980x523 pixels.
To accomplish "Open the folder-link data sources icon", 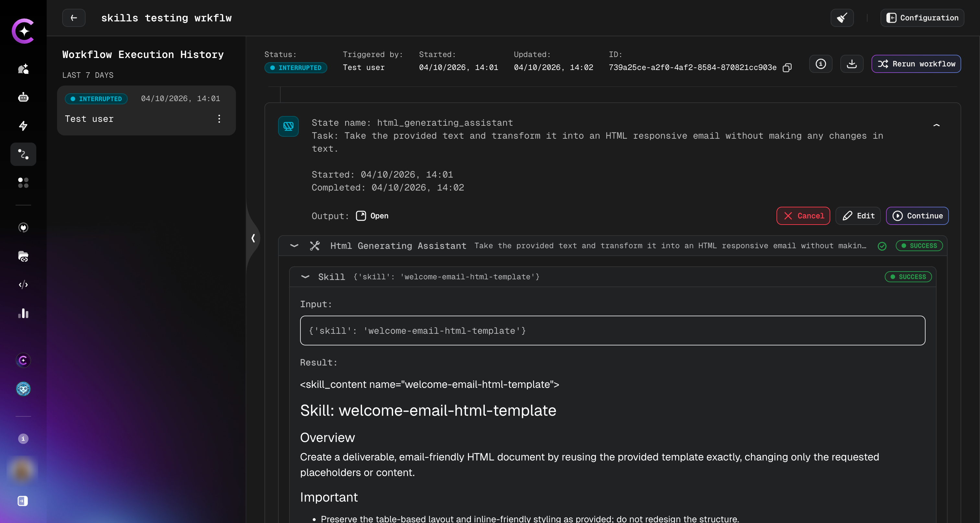I will pyautogui.click(x=23, y=256).
